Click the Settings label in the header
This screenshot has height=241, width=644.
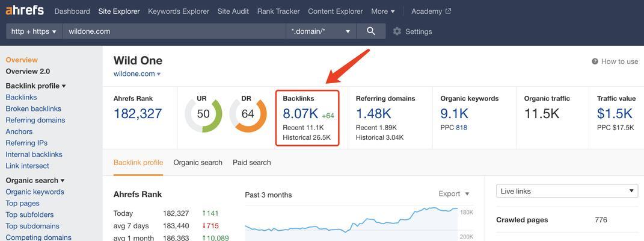(x=419, y=32)
